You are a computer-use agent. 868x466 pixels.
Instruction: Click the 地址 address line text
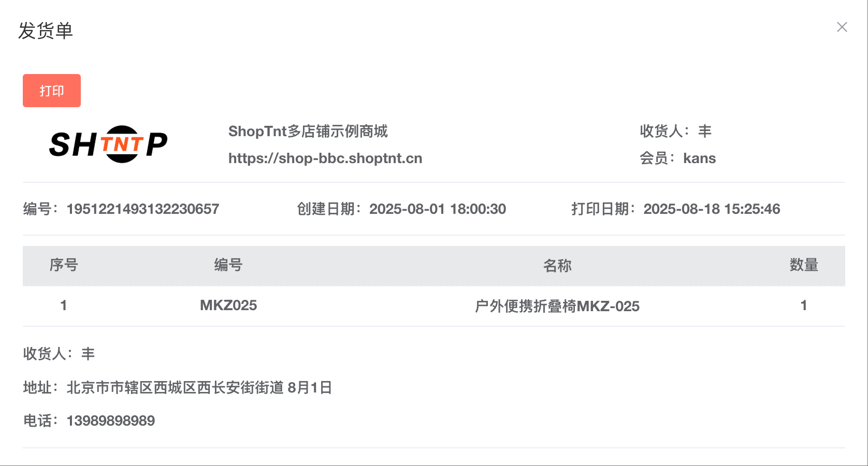point(178,388)
